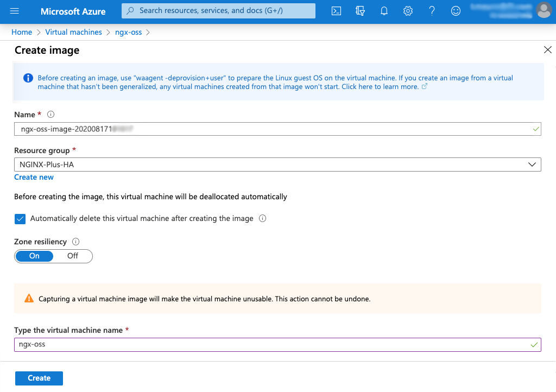This screenshot has width=556, height=392.
Task: Keep Zone resiliency On
Action: tap(34, 256)
